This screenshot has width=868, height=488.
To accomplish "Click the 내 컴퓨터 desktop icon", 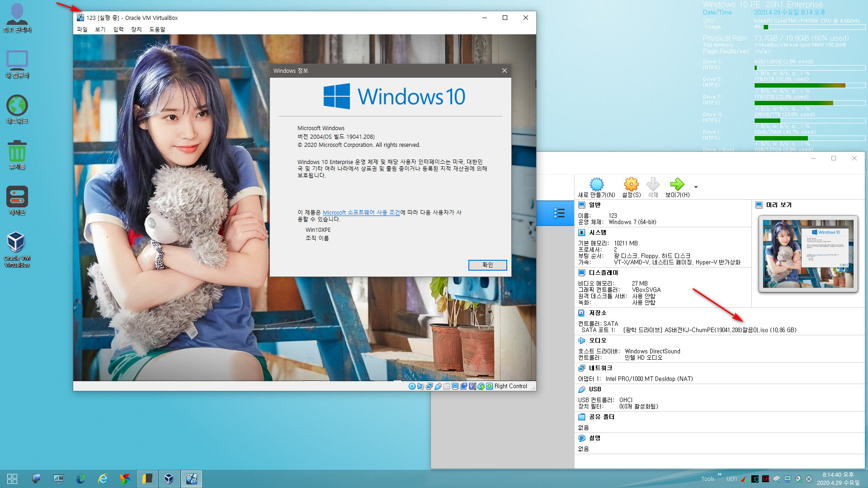I will (17, 64).
